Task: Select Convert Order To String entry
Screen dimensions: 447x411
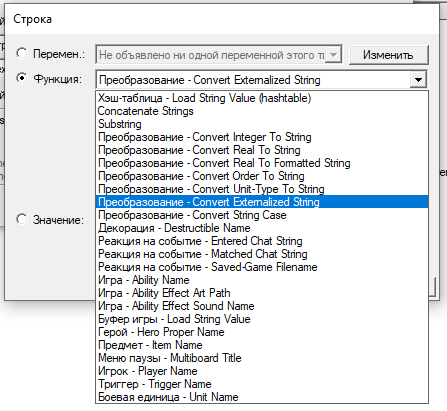Action: pyautogui.click(x=262, y=176)
